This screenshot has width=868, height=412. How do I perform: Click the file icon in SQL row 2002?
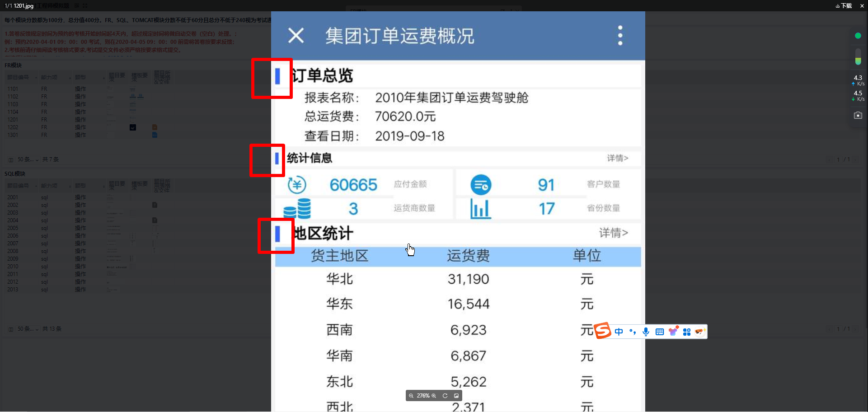point(155,205)
